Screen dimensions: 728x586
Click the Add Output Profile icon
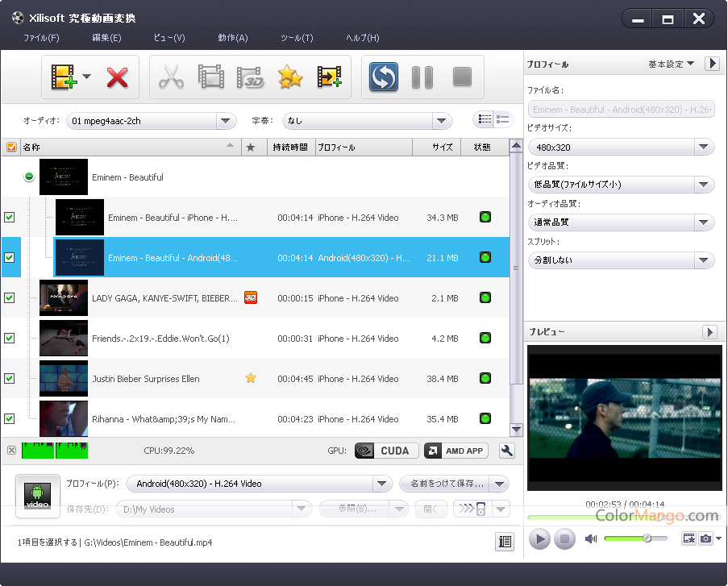[330, 77]
